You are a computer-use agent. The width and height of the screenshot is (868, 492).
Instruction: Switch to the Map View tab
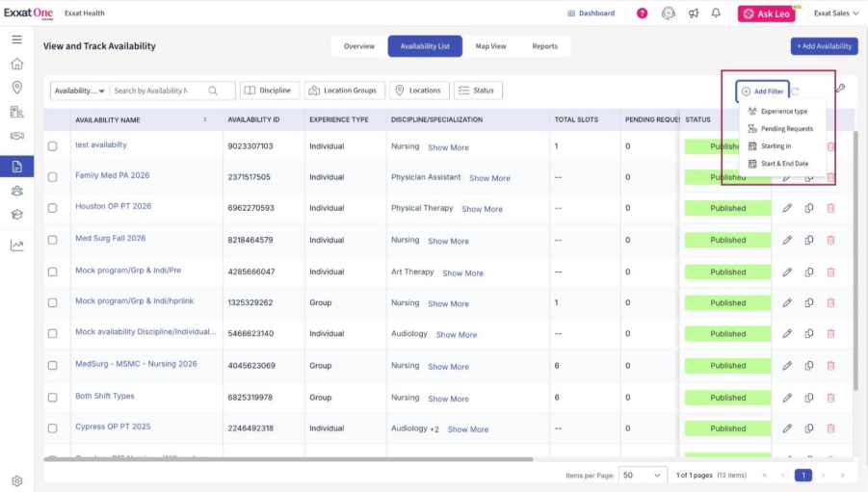point(490,46)
